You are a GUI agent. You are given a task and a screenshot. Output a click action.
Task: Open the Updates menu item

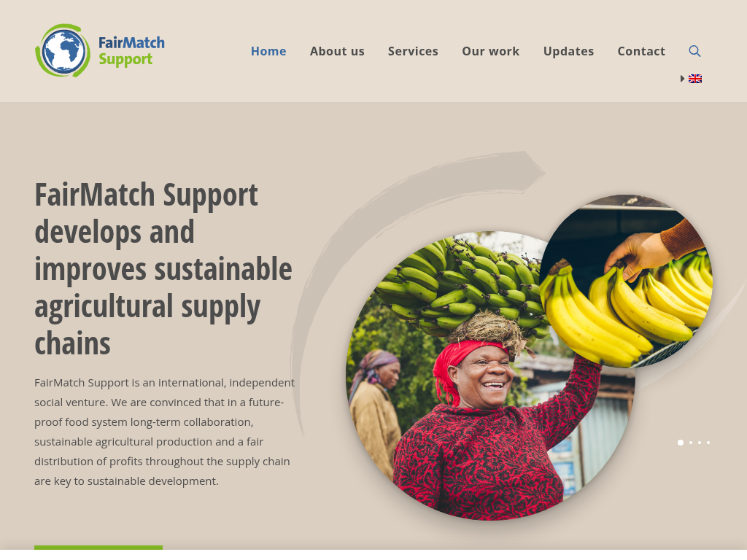click(x=568, y=51)
